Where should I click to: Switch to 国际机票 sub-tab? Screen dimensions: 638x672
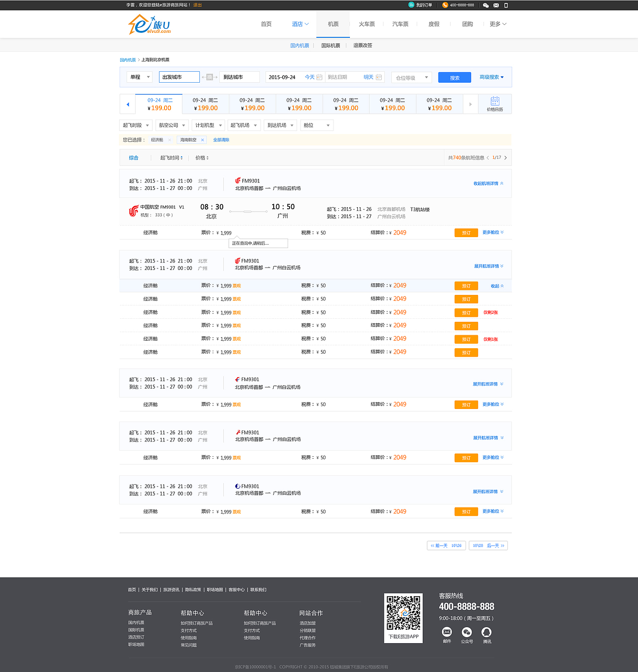tap(330, 45)
